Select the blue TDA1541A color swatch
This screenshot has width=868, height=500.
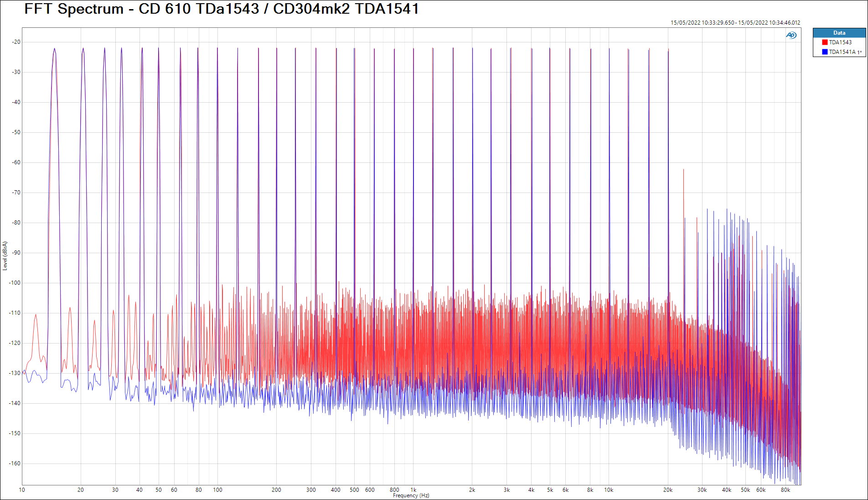[825, 52]
